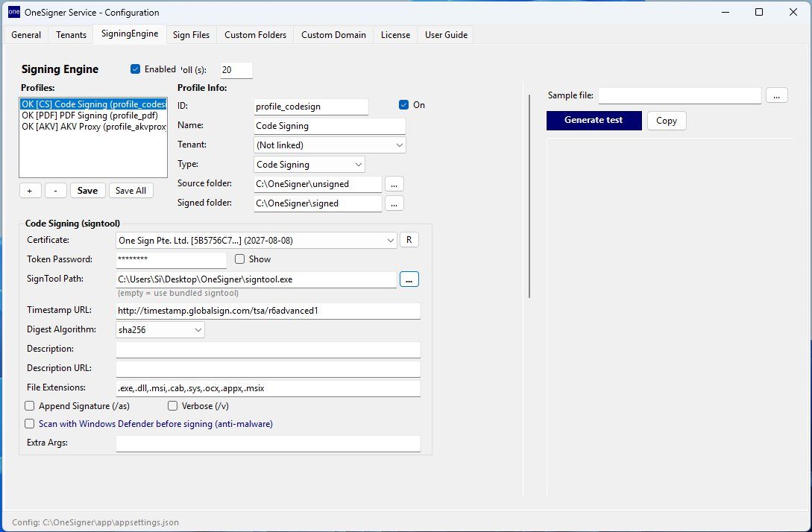This screenshot has width=812, height=532.
Task: Click the File Extensions field
Action: click(x=268, y=388)
